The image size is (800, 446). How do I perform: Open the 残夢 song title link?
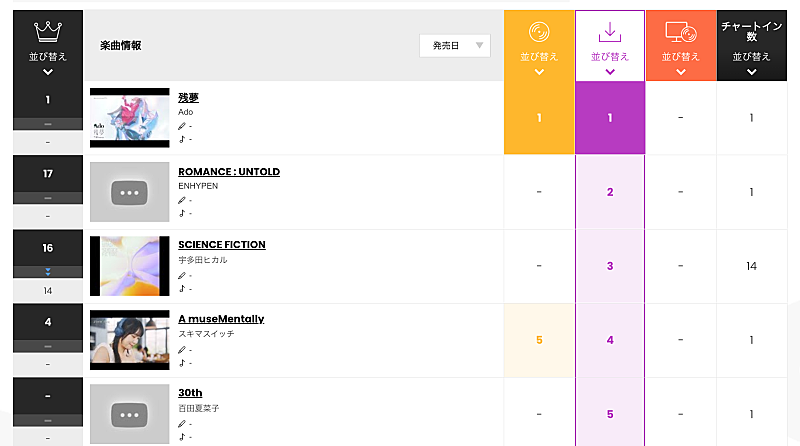click(x=189, y=97)
